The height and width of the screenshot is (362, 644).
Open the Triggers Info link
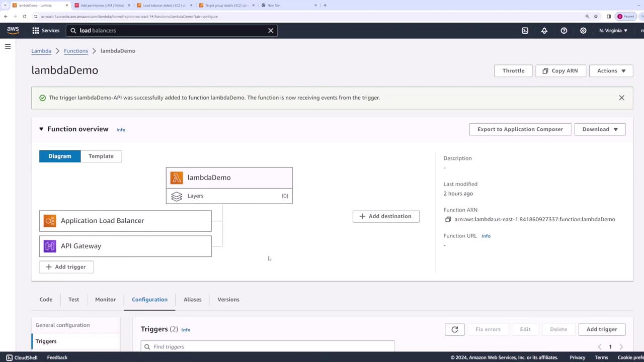186,330
